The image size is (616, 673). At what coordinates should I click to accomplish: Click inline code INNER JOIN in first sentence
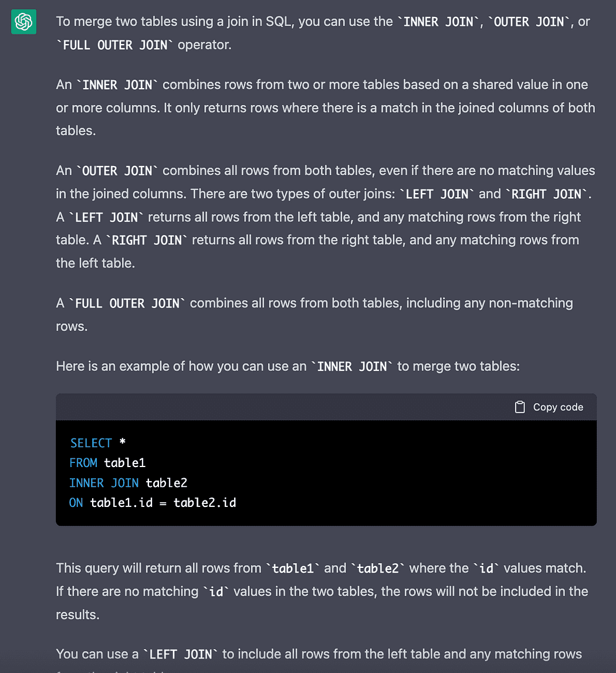[439, 22]
